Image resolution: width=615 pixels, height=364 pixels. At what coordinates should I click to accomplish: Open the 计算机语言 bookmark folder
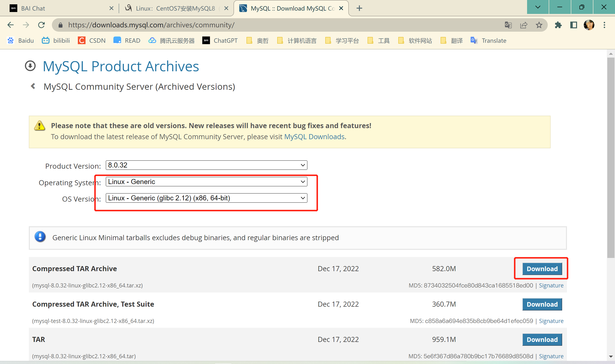pyautogui.click(x=297, y=41)
